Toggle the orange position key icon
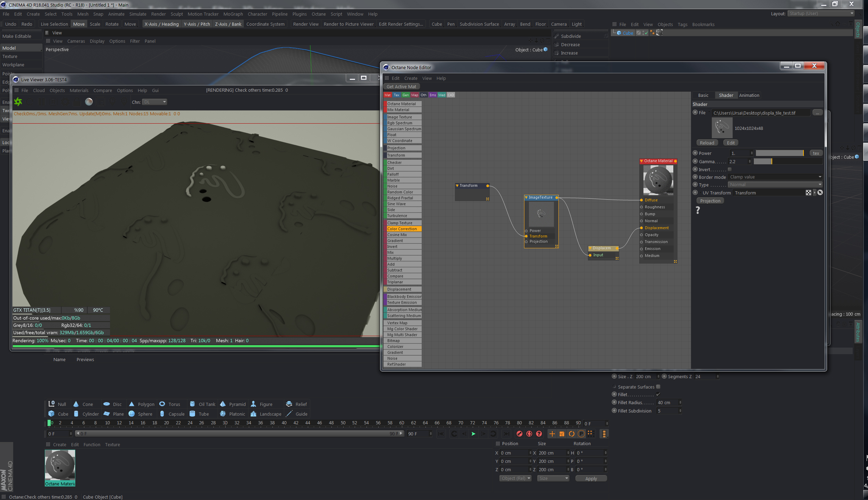868x500 pixels. [x=552, y=434]
